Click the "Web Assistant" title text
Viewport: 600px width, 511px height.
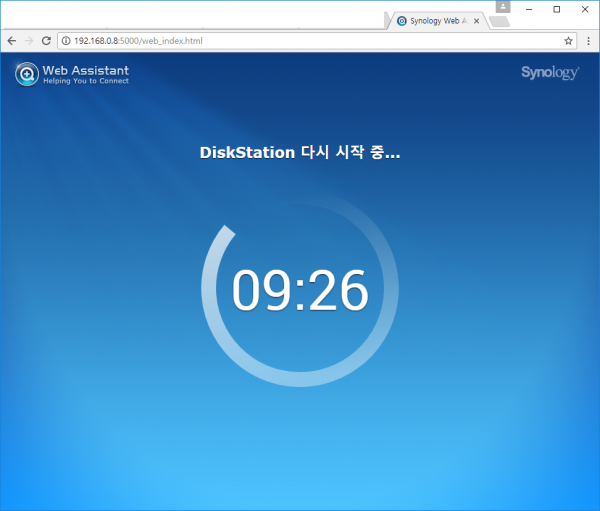tap(86, 70)
